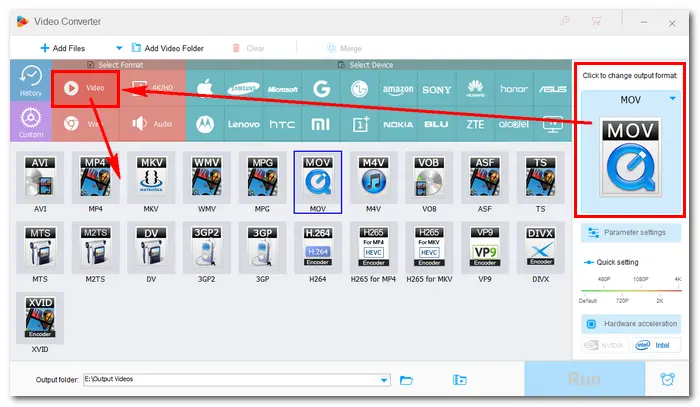Pick the DV format icon
700x407 pixels.
[151, 248]
